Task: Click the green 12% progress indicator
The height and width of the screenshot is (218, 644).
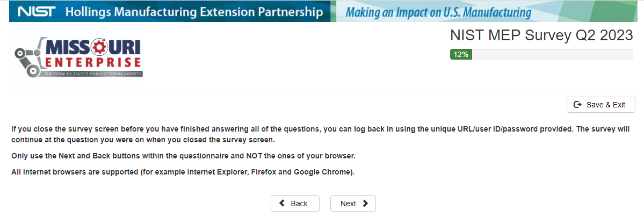Action: coord(461,54)
